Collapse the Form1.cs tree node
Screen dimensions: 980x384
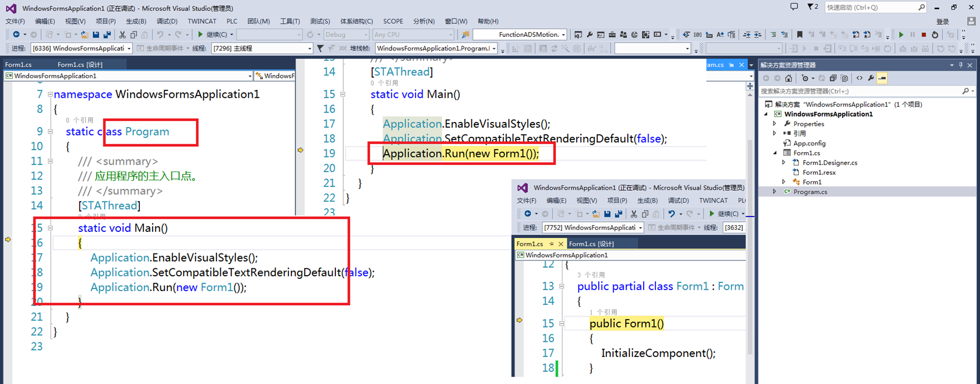[x=775, y=153]
